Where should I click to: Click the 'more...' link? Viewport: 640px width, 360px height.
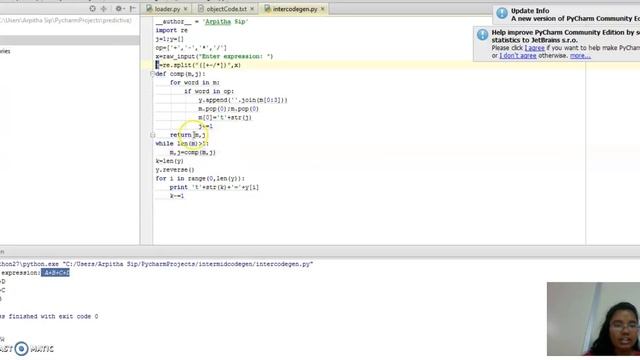coord(580,56)
